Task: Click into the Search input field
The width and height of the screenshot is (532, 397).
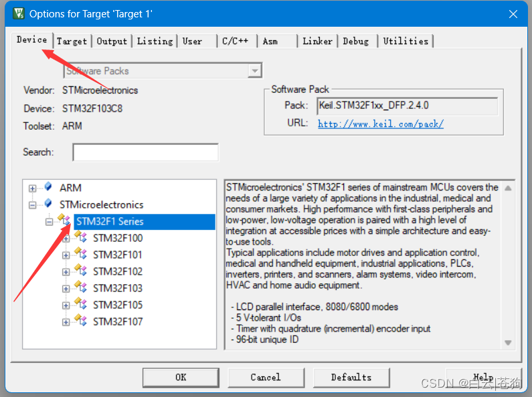Action: (146, 152)
